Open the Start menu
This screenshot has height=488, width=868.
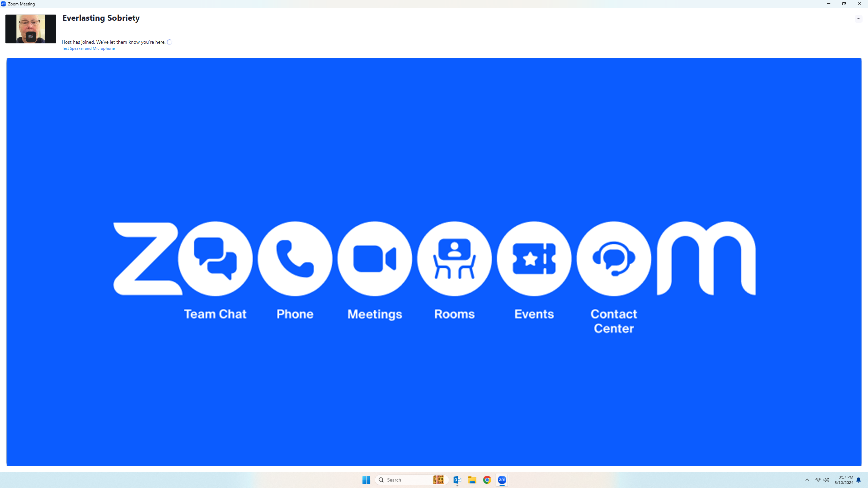click(x=366, y=480)
